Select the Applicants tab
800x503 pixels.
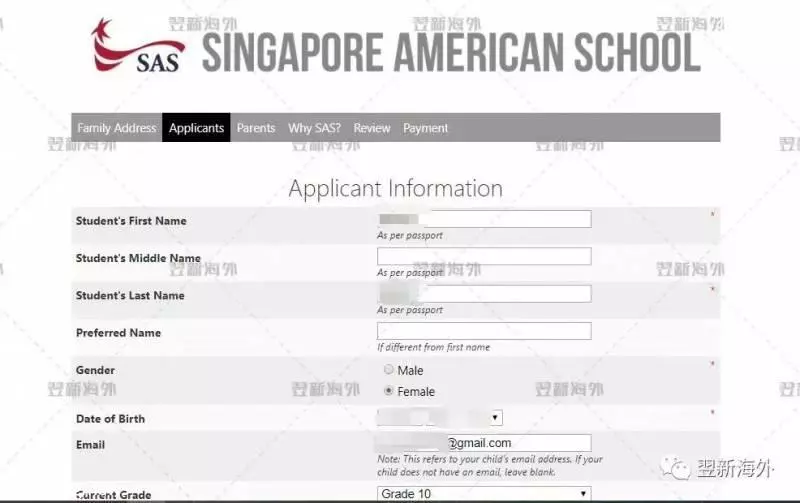coord(196,128)
